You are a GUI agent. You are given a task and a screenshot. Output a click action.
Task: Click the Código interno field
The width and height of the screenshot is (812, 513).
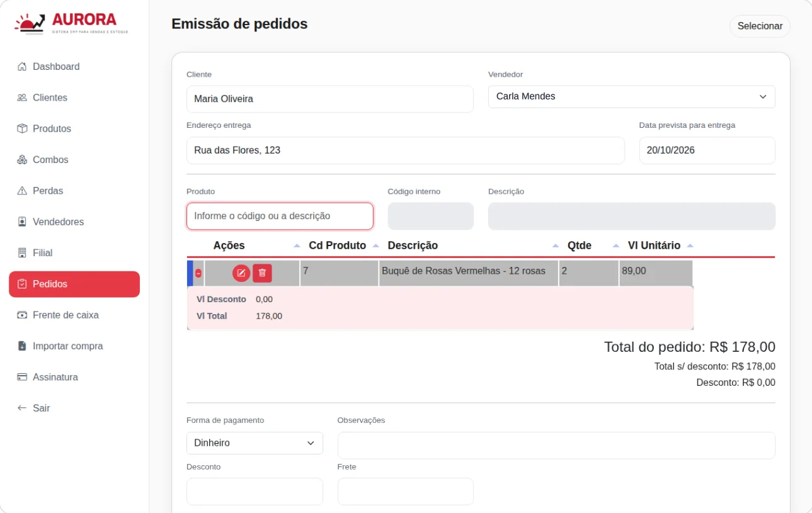(430, 216)
